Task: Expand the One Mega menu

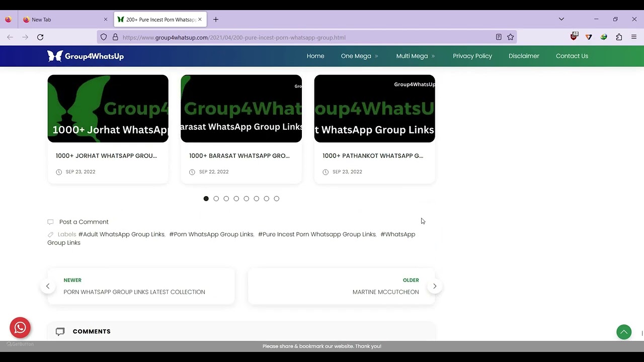Action: [x=359, y=56]
